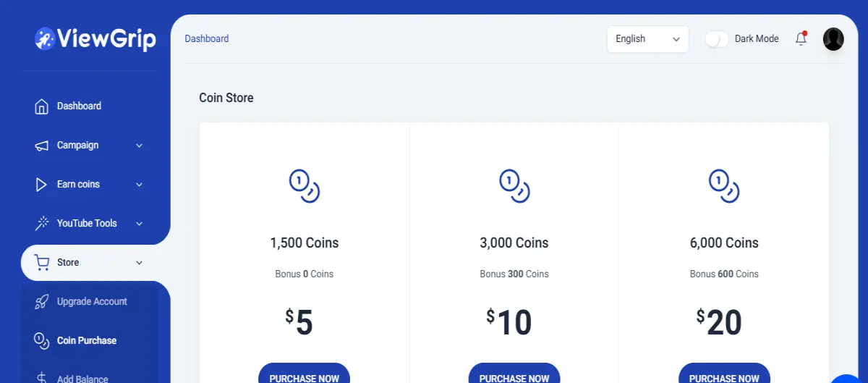Expand the Earn coins submenu chevron
868x383 pixels.
[140, 185]
